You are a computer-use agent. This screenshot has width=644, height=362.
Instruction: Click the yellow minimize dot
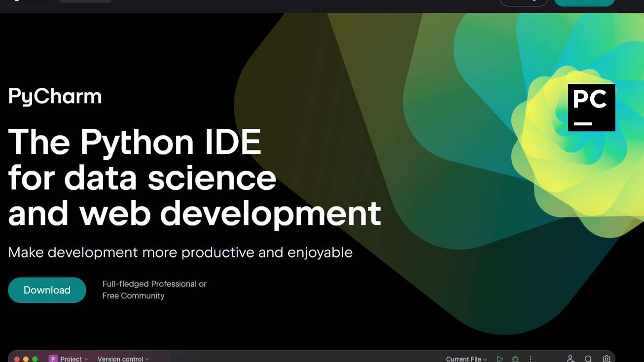click(26, 360)
